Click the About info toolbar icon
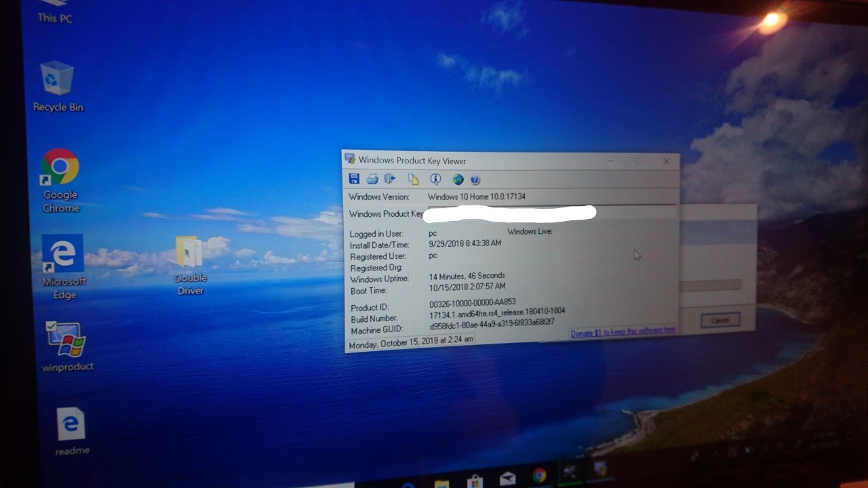The image size is (868, 488). coord(436,180)
